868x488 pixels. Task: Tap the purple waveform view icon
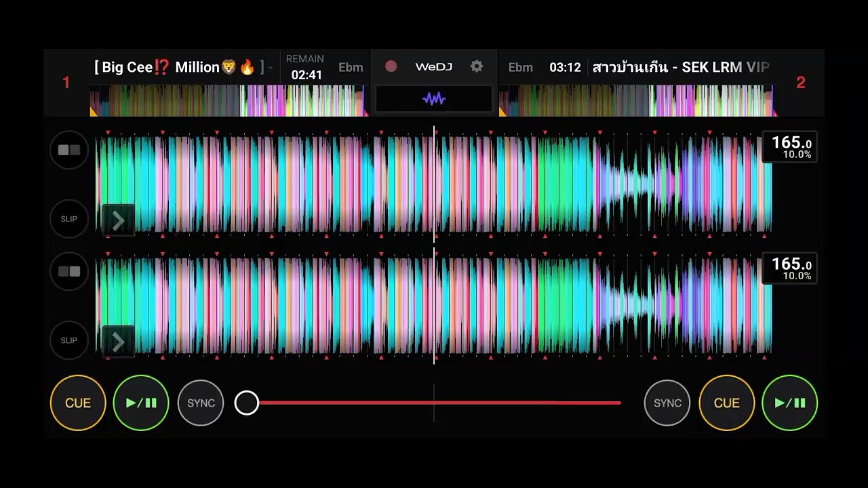click(x=434, y=99)
